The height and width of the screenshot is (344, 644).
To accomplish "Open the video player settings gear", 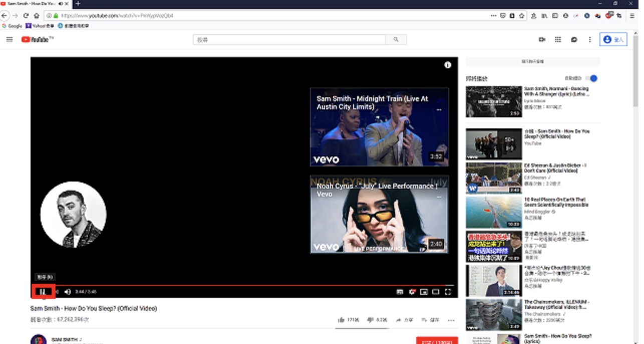I will [412, 291].
